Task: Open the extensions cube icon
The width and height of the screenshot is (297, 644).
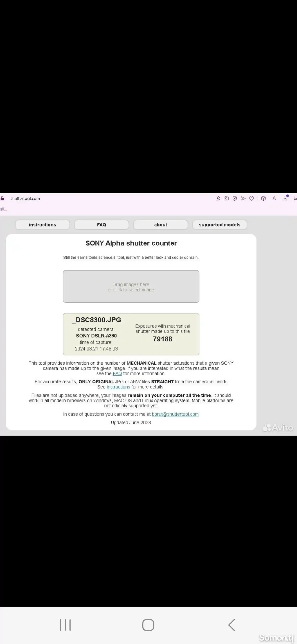Action: (x=263, y=199)
